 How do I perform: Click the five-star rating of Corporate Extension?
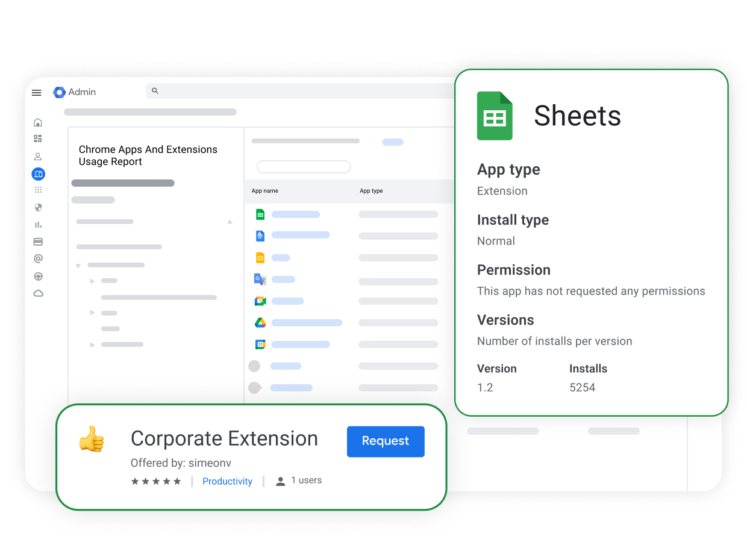156,481
